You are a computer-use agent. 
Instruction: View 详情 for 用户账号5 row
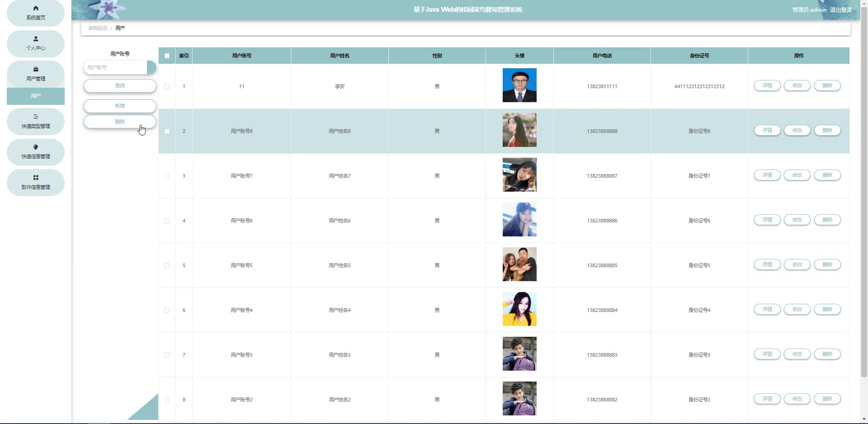(767, 264)
